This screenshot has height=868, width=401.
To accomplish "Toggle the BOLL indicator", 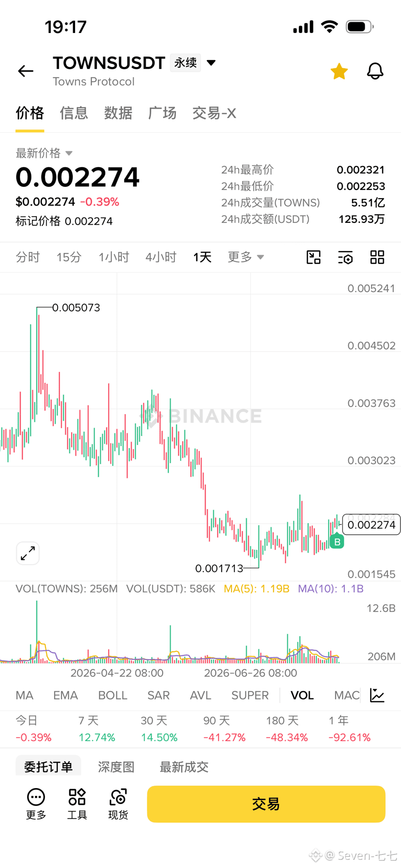I will pos(112,695).
